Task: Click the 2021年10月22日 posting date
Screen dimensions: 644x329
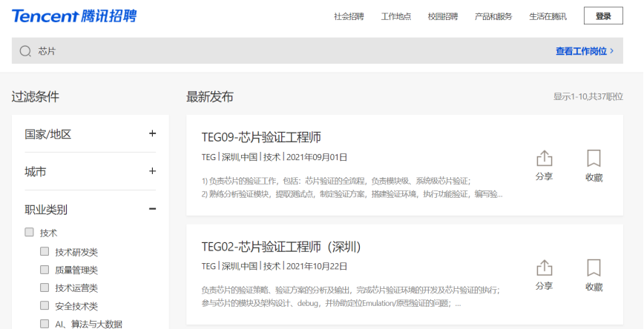Action: point(317,267)
